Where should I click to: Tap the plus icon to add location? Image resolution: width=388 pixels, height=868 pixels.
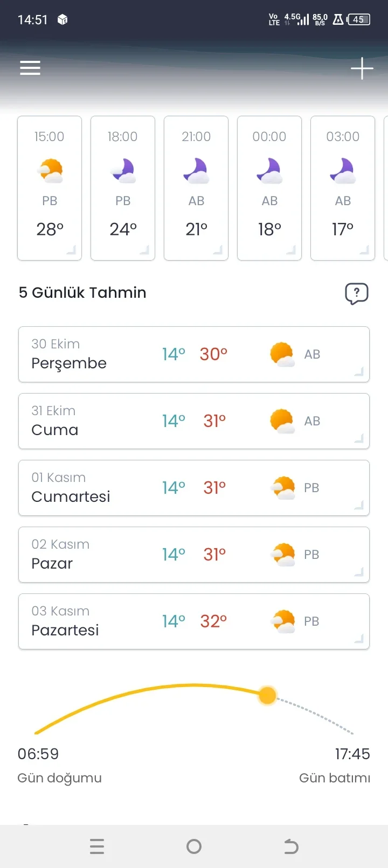coord(362,68)
